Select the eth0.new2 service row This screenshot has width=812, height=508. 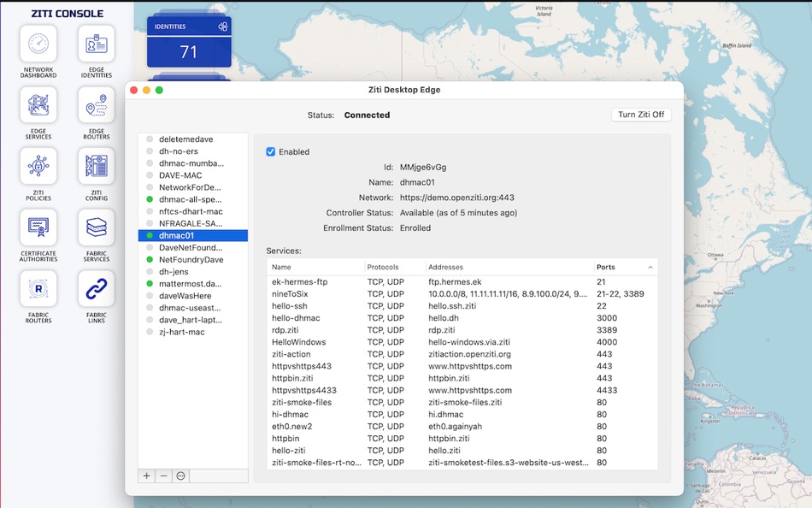coord(462,426)
